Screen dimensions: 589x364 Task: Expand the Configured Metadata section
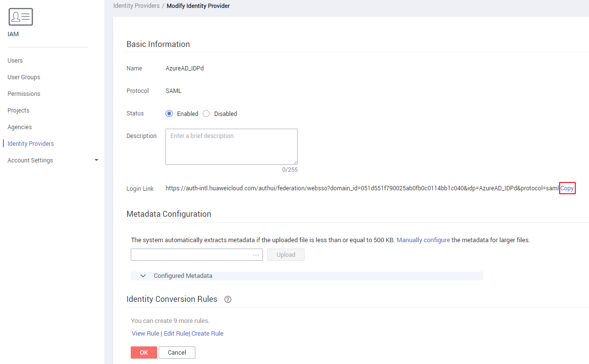(143, 276)
